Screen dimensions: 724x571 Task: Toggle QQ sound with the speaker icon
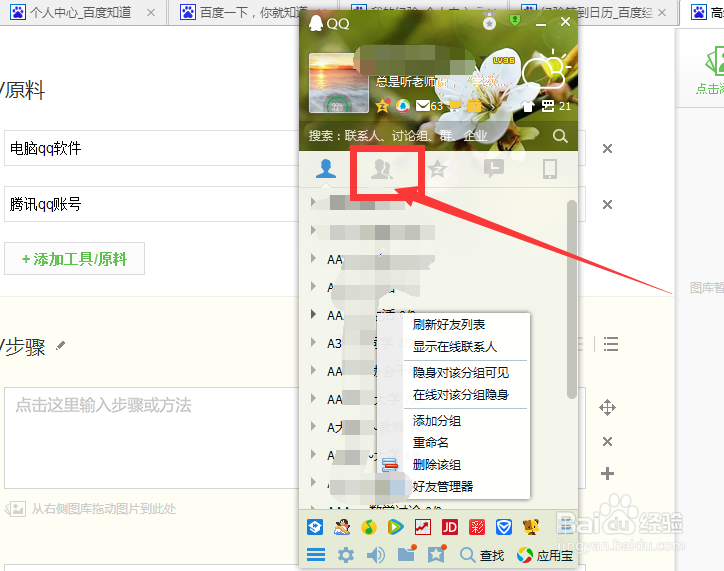pos(376,554)
